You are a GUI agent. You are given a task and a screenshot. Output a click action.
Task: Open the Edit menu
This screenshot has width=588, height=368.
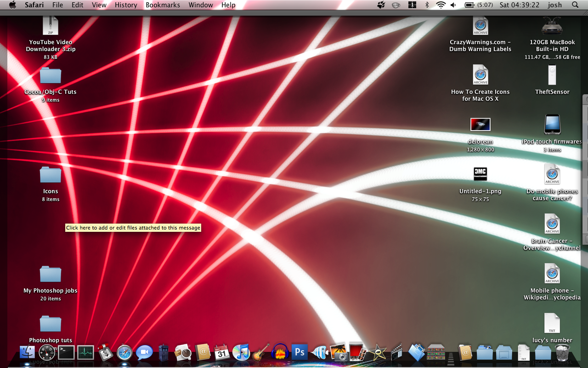(x=78, y=5)
